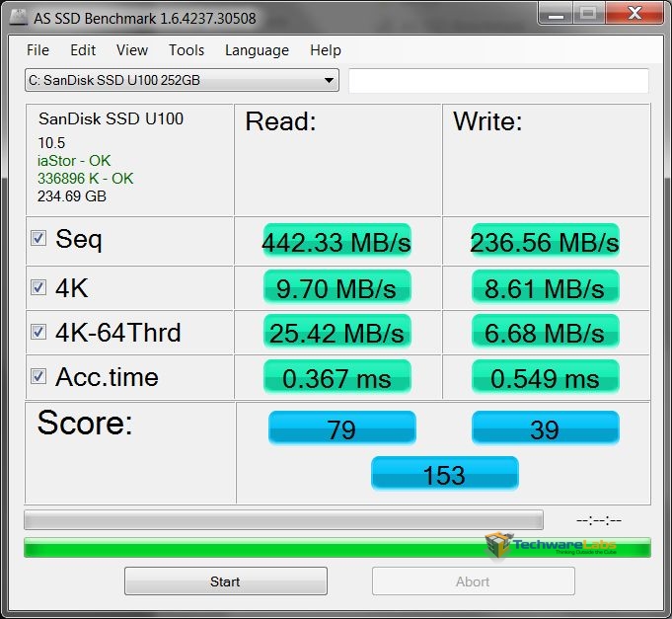Click the Write: column header

[x=487, y=121]
